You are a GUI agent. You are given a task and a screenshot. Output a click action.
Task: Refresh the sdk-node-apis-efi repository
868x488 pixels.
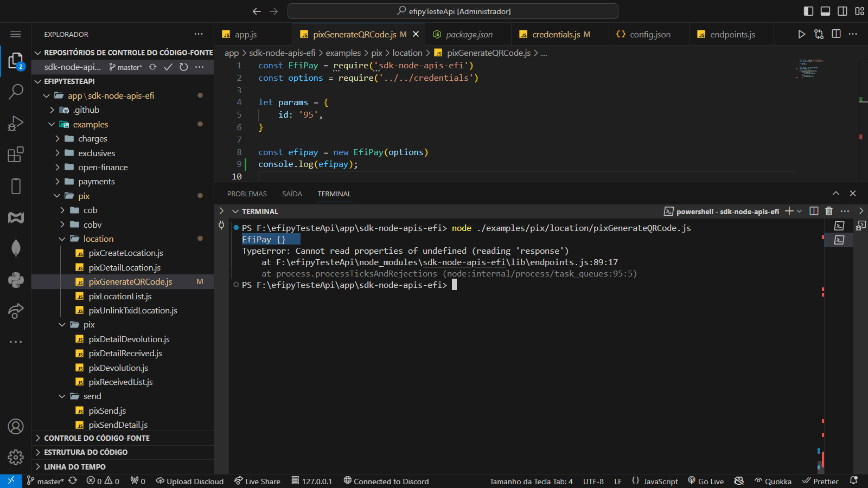(x=184, y=67)
